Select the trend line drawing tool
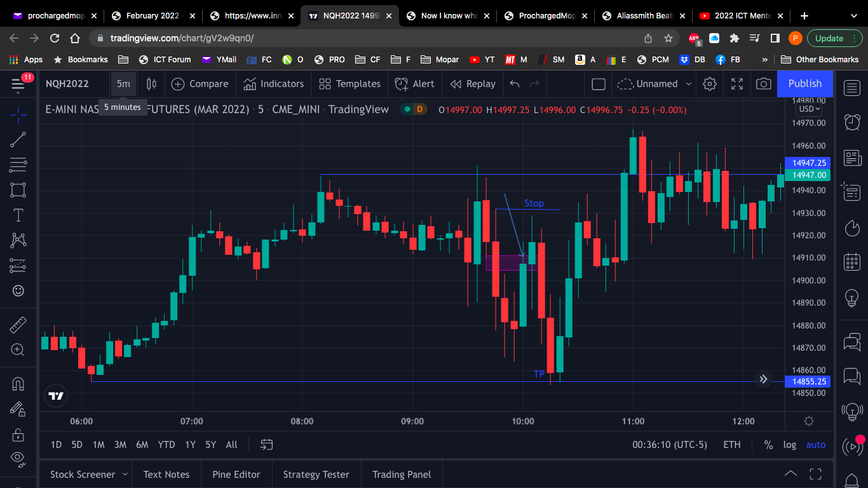This screenshot has height=488, width=868. (x=18, y=140)
